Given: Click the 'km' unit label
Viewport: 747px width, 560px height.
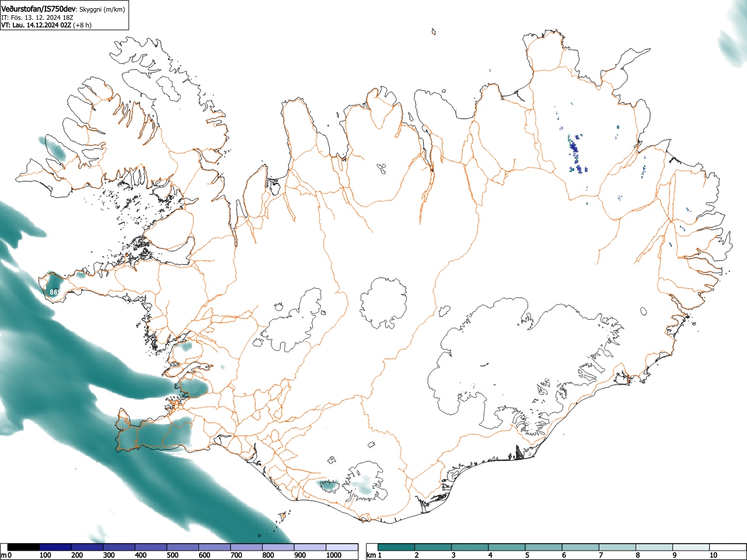Looking at the screenshot, I should coord(371,555).
